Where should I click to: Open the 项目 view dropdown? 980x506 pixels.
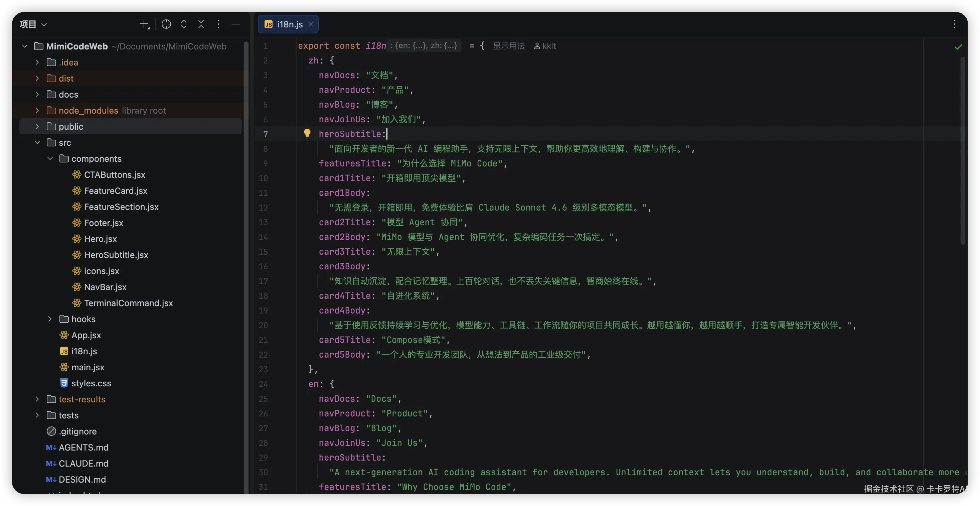[33, 24]
